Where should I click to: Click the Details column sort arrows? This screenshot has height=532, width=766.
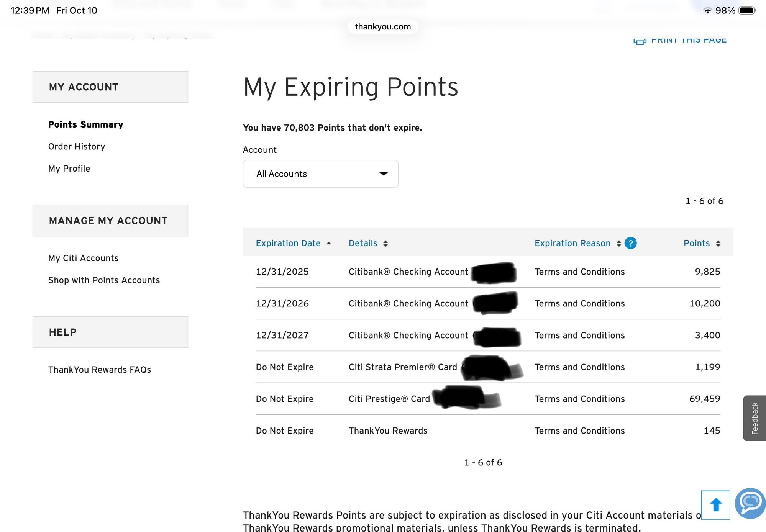385,244
